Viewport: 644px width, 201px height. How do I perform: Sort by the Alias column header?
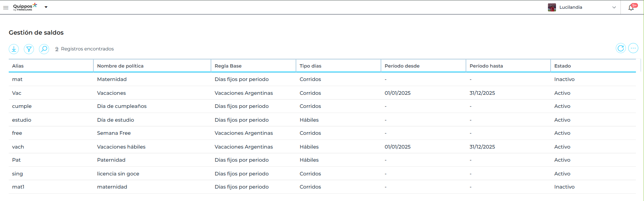pyautogui.click(x=18, y=66)
